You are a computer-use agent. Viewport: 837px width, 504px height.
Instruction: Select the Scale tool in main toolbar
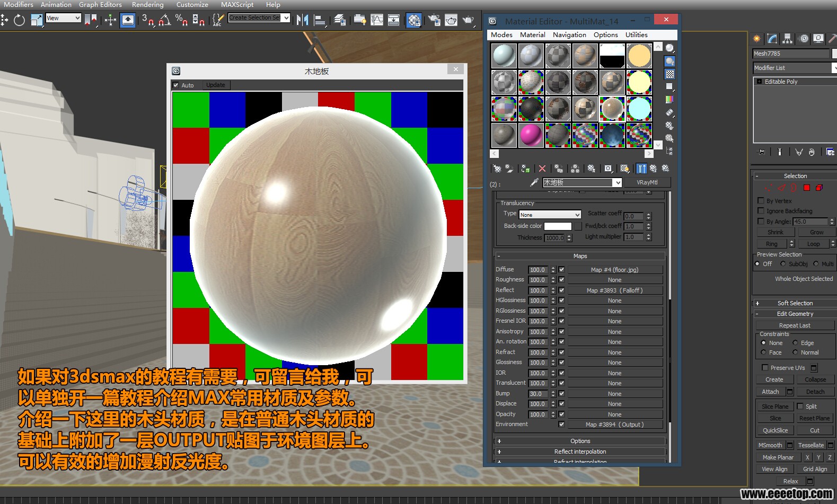click(x=37, y=20)
